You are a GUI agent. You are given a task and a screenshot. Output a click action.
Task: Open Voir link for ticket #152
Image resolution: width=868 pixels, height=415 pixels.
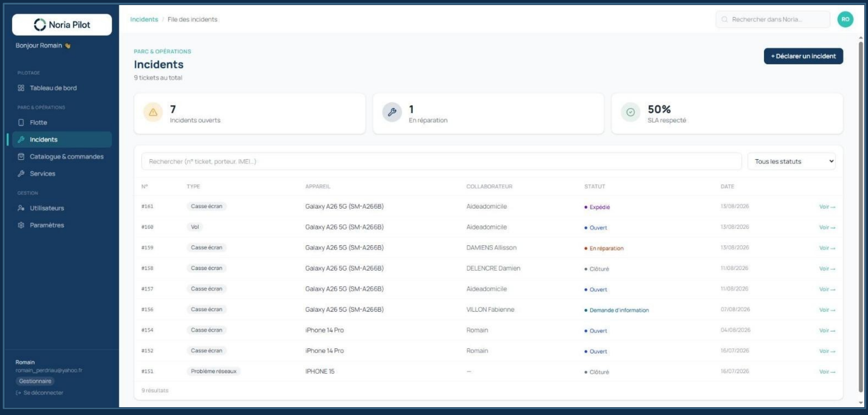pyautogui.click(x=827, y=351)
